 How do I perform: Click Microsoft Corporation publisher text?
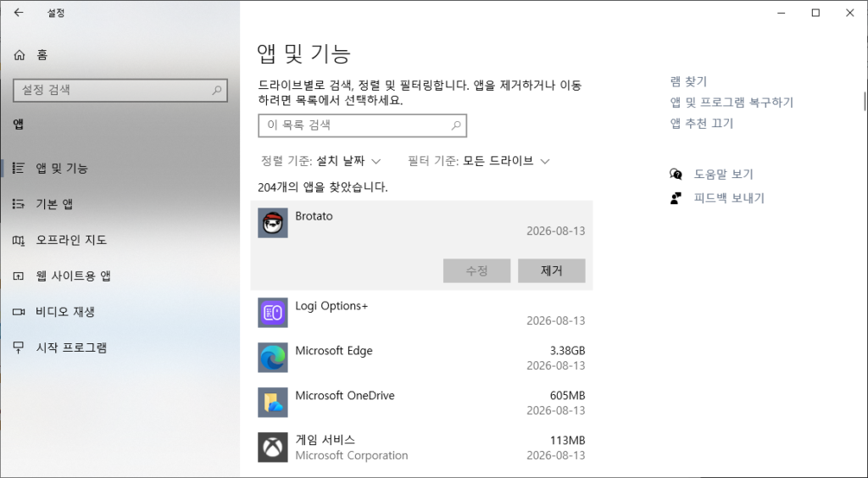pos(352,455)
